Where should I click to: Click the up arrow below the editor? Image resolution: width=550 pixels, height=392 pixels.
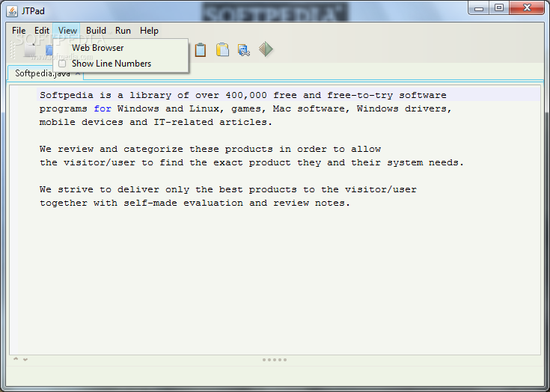coord(16,359)
